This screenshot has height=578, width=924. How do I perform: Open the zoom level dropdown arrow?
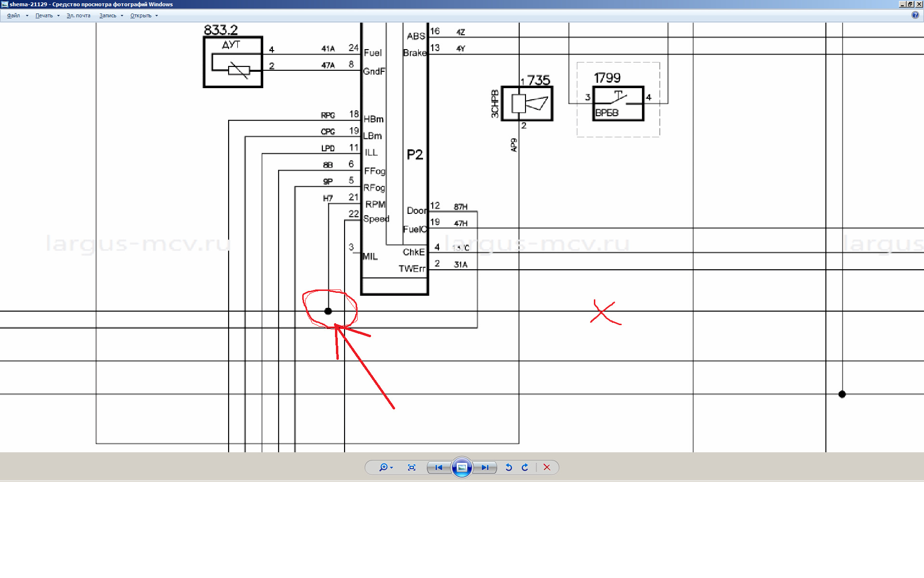[x=392, y=468]
